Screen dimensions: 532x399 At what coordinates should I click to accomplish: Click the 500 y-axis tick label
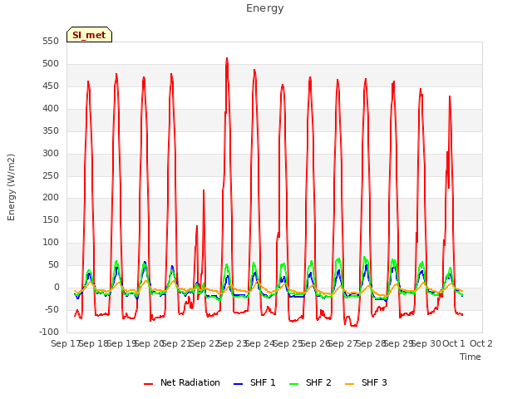point(51,64)
